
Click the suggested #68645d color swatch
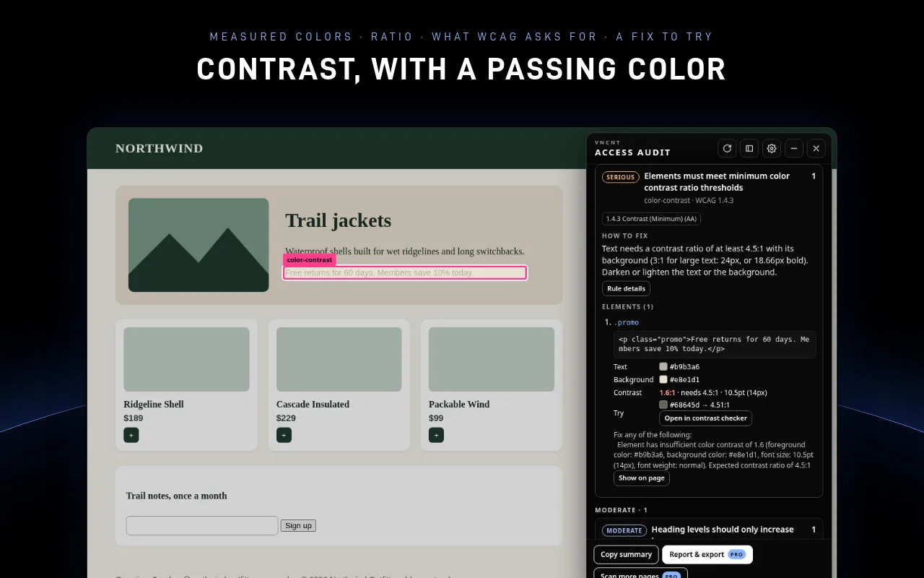point(663,405)
